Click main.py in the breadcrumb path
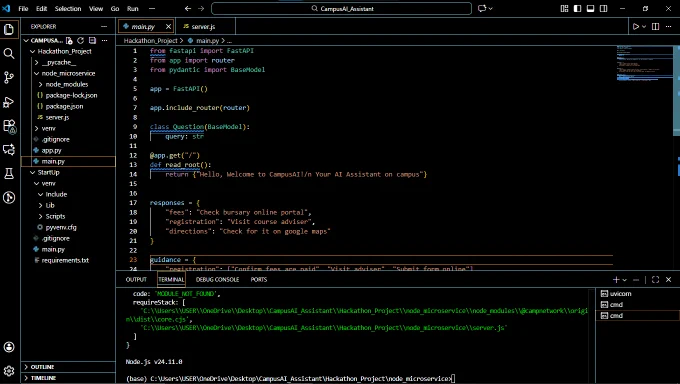This screenshot has width=680, height=384. click(x=207, y=40)
